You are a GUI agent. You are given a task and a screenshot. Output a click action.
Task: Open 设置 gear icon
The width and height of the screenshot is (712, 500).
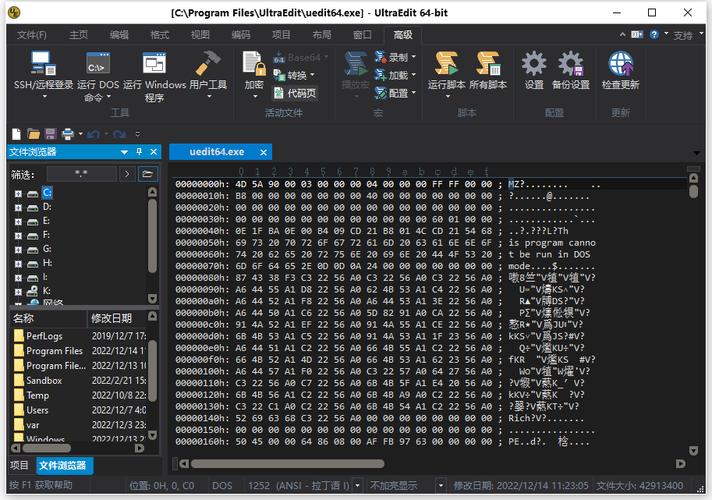(534, 64)
